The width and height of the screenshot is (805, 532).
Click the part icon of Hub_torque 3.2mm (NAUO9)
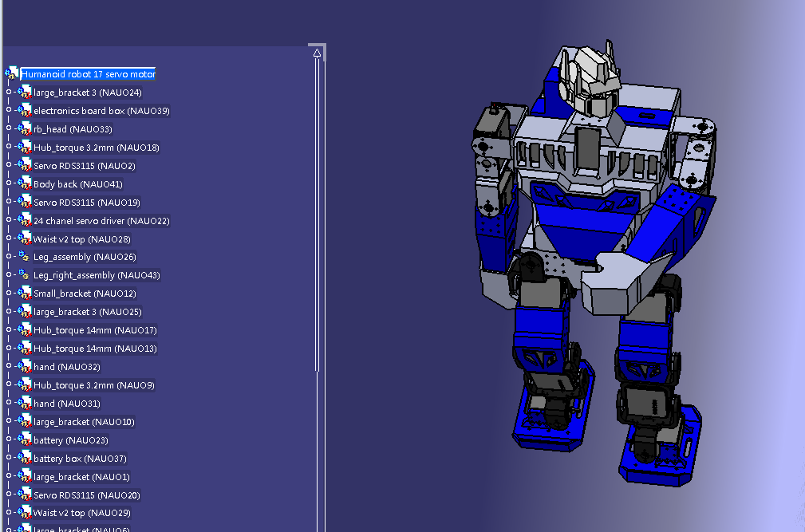pyautogui.click(x=24, y=384)
